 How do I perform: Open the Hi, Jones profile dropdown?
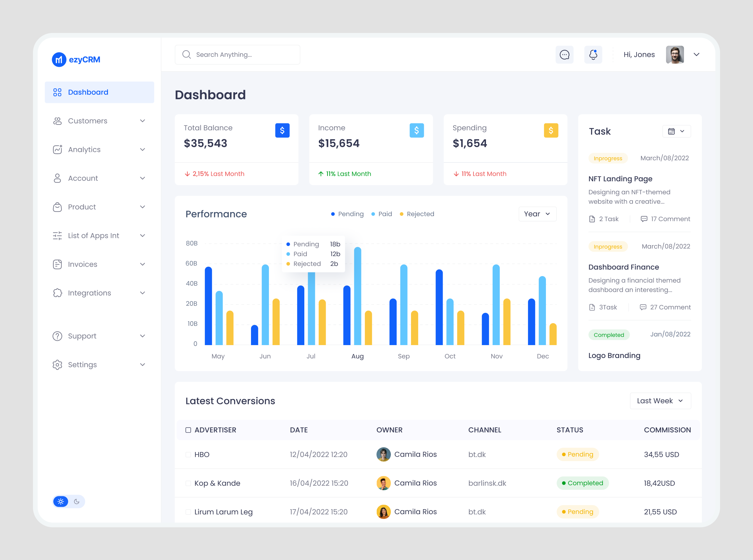coord(697,55)
